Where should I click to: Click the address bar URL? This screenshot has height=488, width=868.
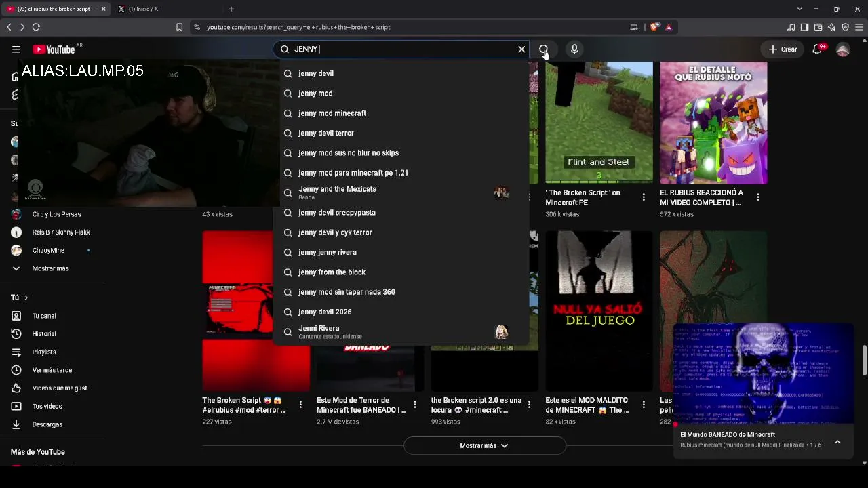pos(298,27)
